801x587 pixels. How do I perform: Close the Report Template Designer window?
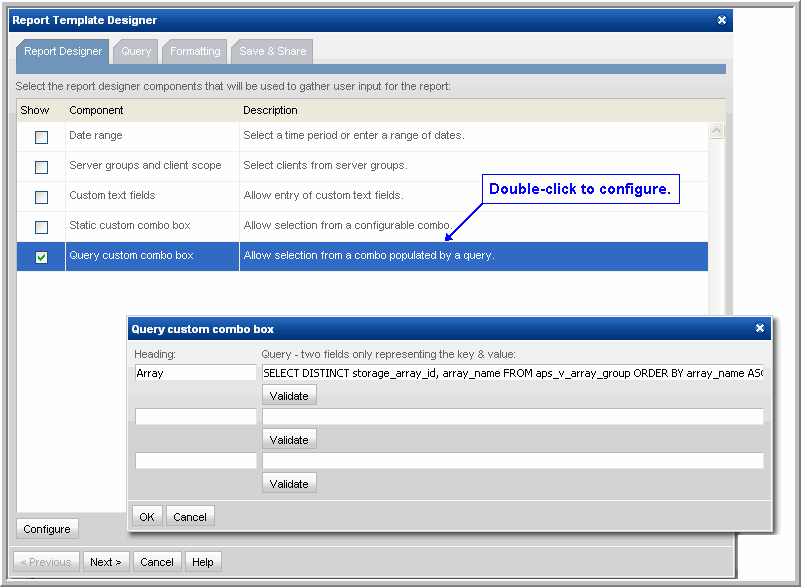click(722, 20)
